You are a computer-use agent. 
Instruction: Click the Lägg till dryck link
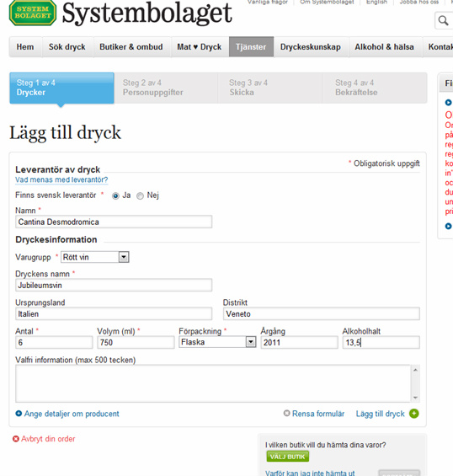coord(381,414)
